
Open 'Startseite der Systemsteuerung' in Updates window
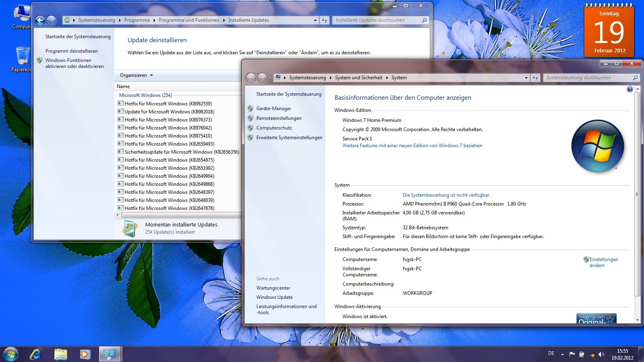[78, 37]
